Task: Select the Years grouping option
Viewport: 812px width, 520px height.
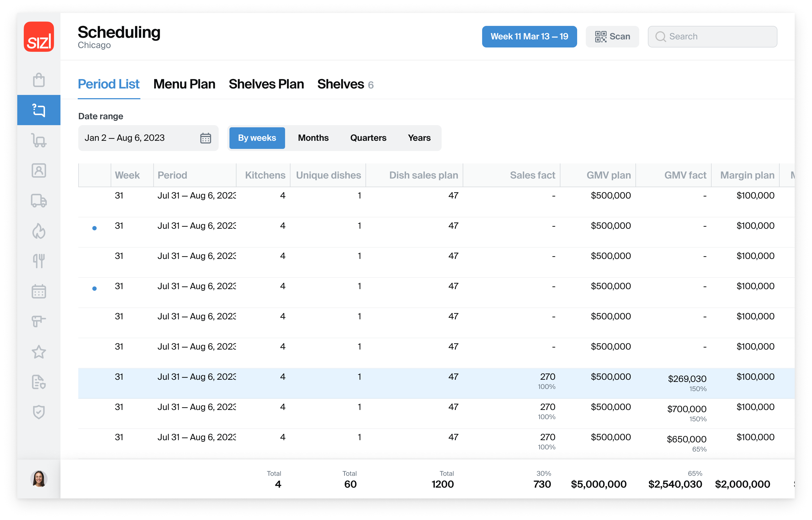Action: [419, 138]
